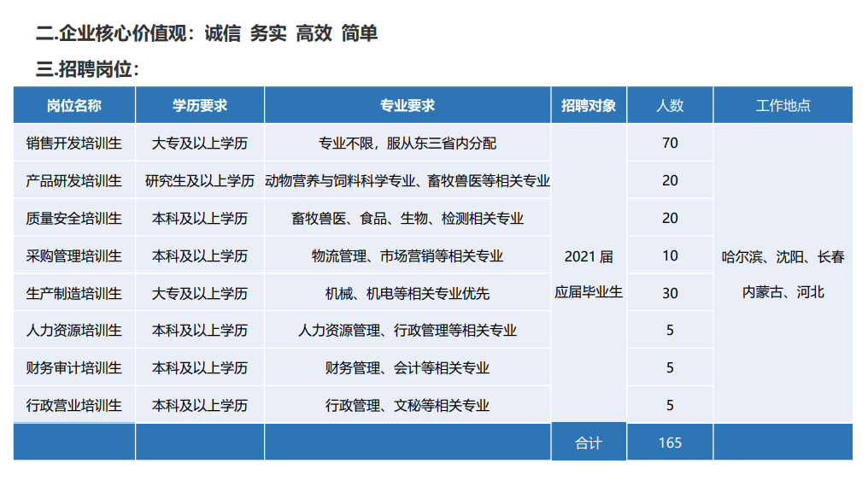
Task: Select the 合计 total label cell
Action: [589, 443]
